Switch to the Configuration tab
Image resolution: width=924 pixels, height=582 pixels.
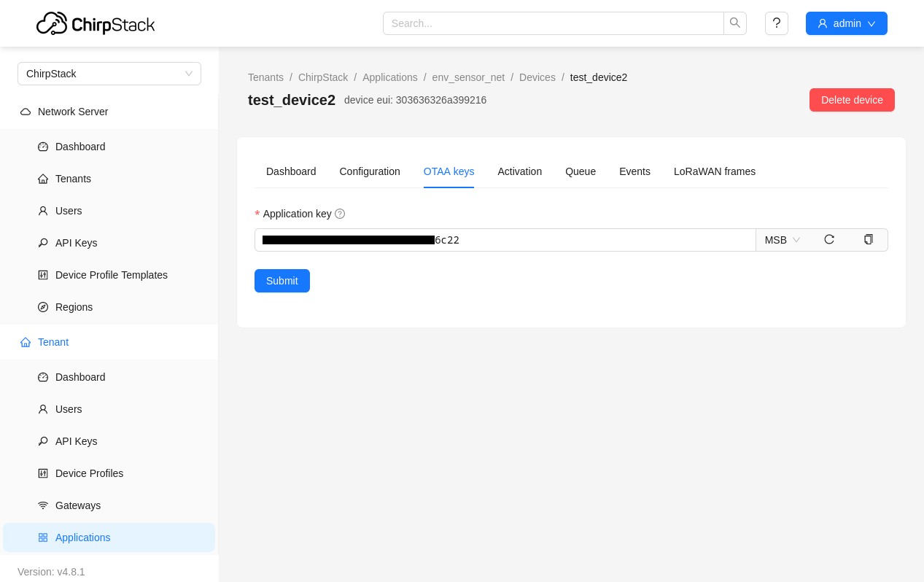370,171
